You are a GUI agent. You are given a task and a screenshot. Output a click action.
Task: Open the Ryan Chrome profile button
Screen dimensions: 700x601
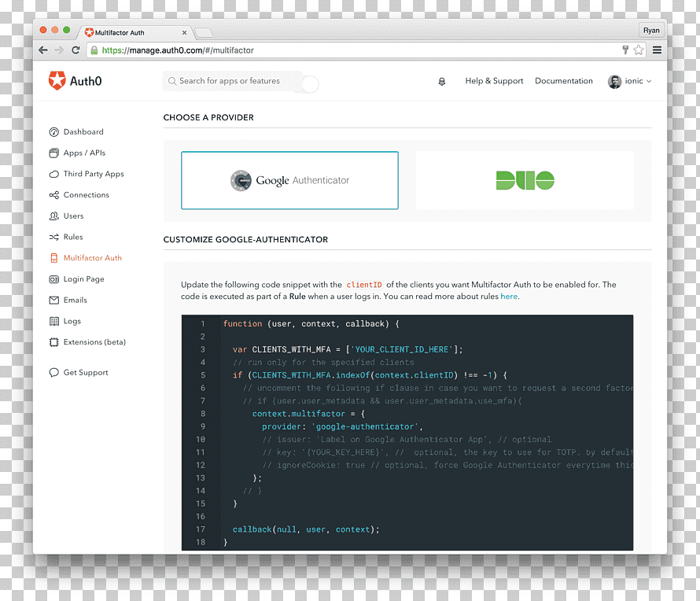[651, 31]
